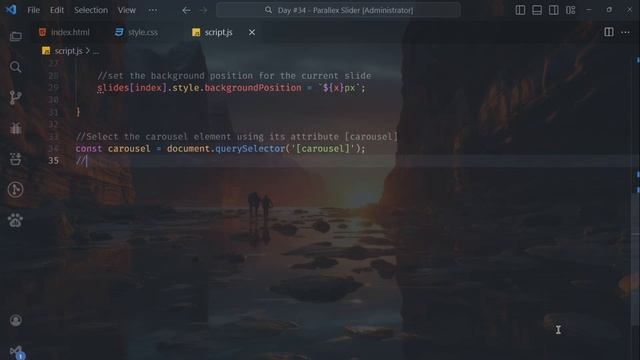Open the paw print extension icon
Viewport: 640px width, 360px height.
[16, 220]
